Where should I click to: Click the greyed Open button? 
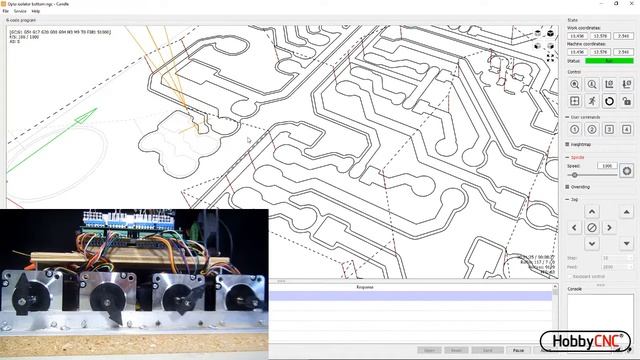429,350
